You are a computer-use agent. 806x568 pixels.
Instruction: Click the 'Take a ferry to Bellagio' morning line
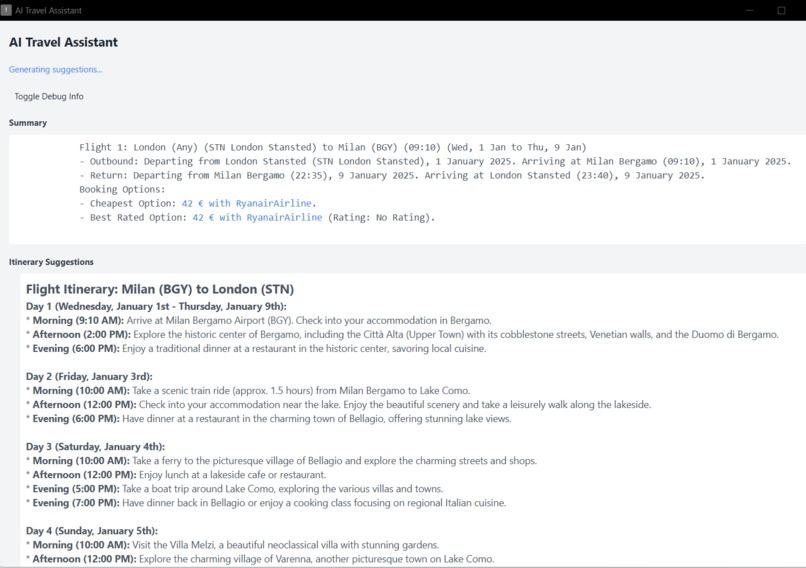281,461
